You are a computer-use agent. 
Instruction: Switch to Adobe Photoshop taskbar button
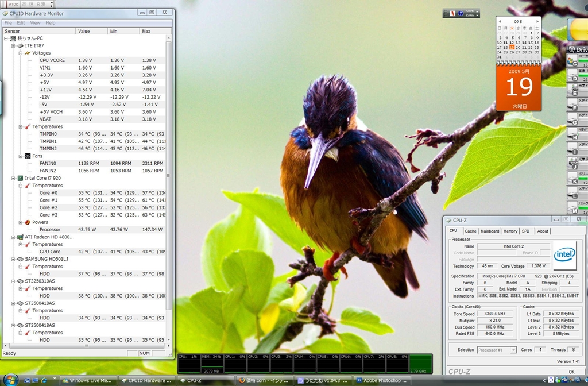(x=383, y=380)
